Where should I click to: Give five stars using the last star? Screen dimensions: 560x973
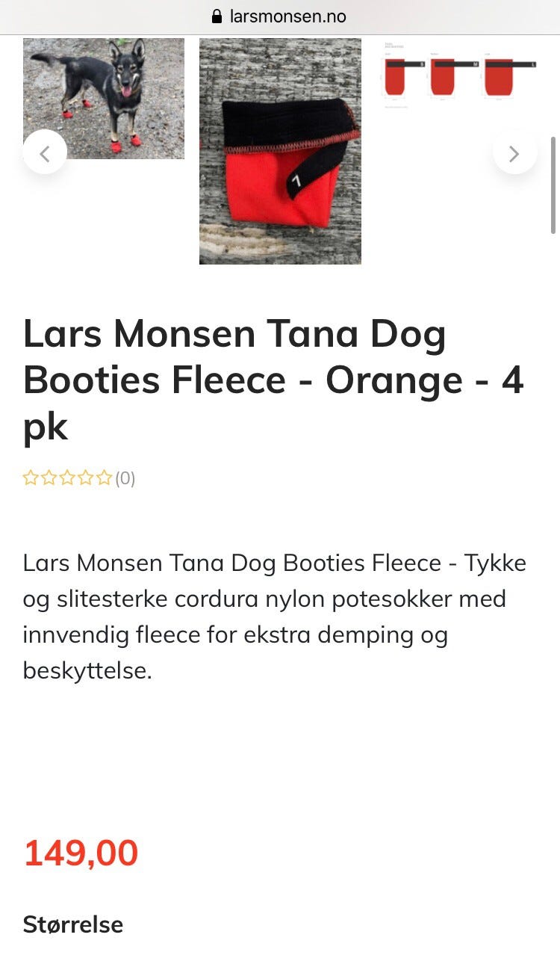(x=105, y=478)
